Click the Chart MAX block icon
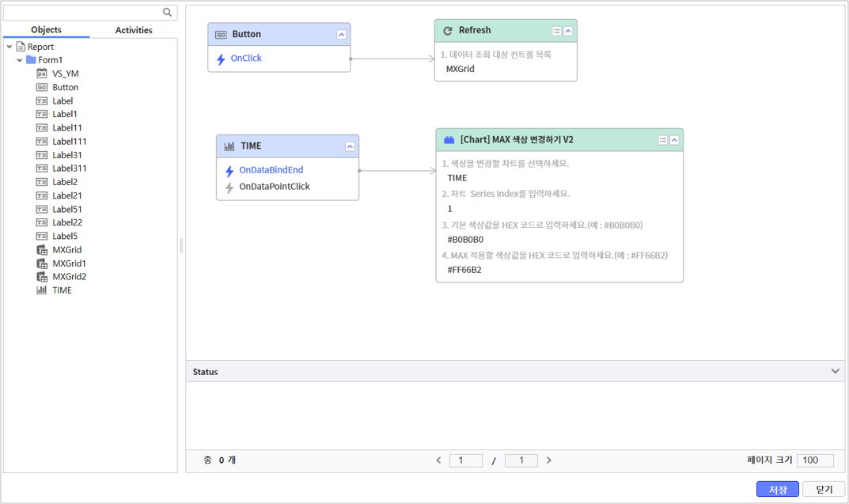This screenshot has height=504, width=849. (x=449, y=140)
